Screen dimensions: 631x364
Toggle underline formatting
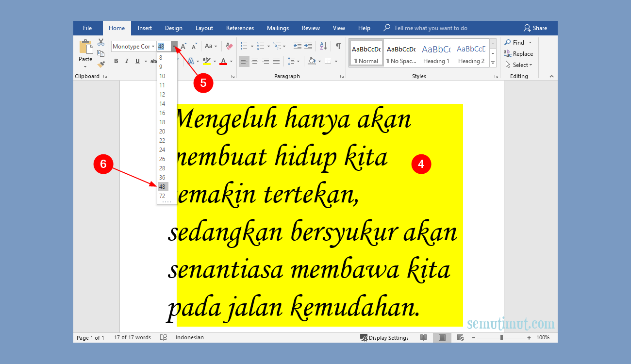pos(137,61)
